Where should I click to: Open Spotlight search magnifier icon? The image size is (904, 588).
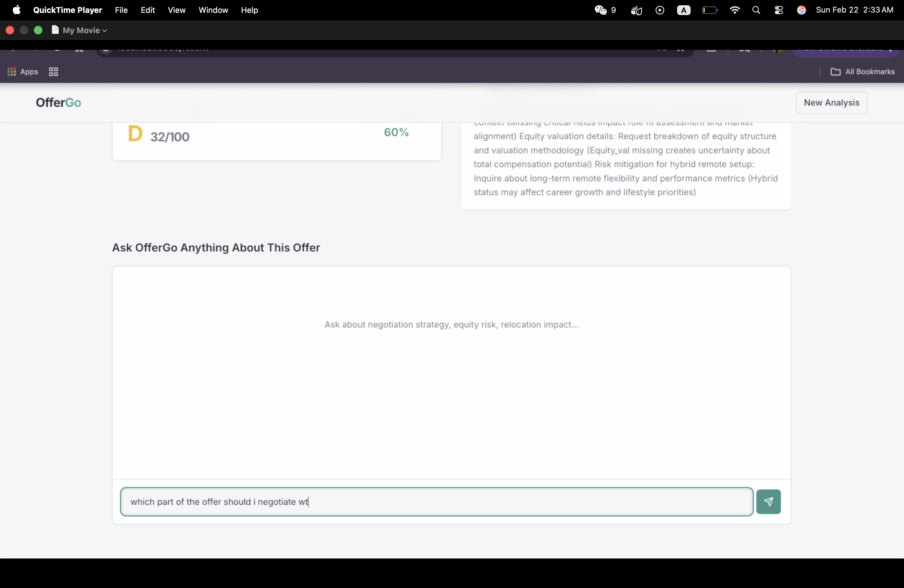[756, 10]
